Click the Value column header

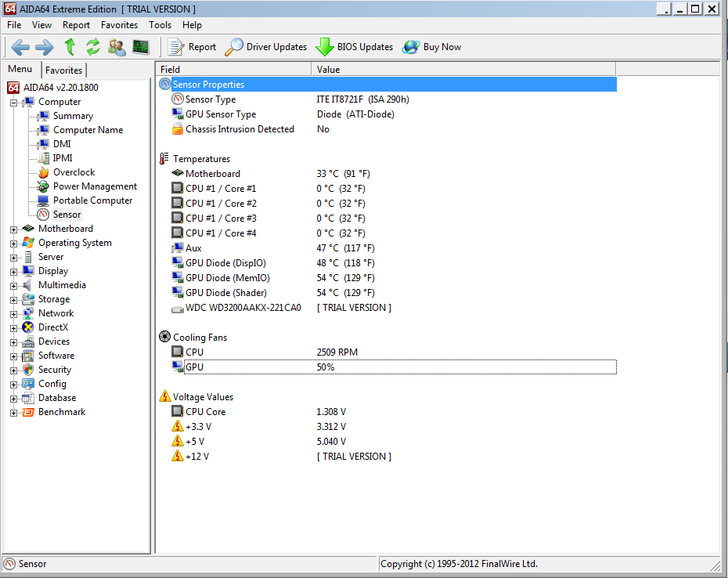(x=463, y=69)
